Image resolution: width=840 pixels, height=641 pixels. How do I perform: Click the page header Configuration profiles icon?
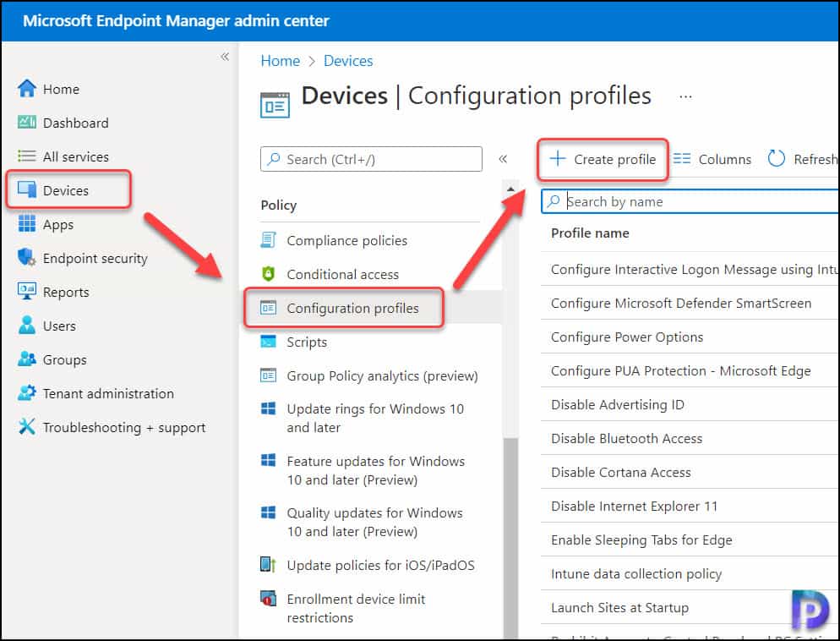pyautogui.click(x=275, y=105)
